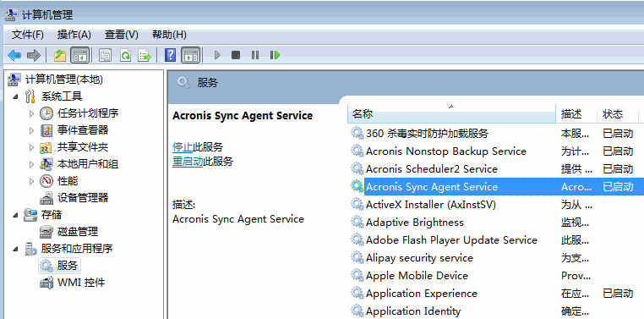Open the blue Help question mark icon

[170, 55]
